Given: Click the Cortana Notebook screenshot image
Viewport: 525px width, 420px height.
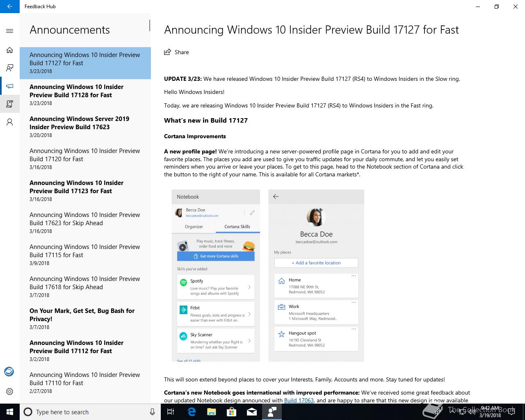Looking at the screenshot, I should 216,276.
